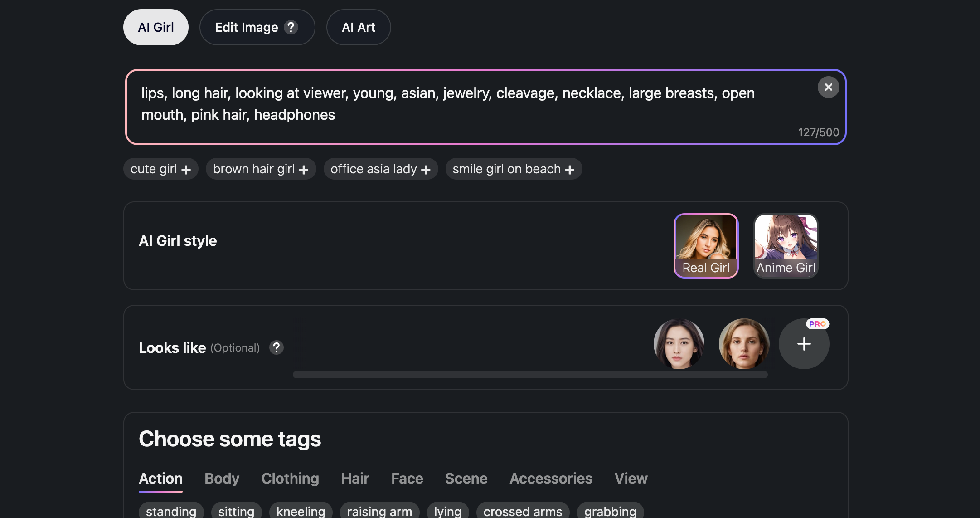Image resolution: width=980 pixels, height=518 pixels.
Task: Select the Real Girl style
Action: (706, 245)
